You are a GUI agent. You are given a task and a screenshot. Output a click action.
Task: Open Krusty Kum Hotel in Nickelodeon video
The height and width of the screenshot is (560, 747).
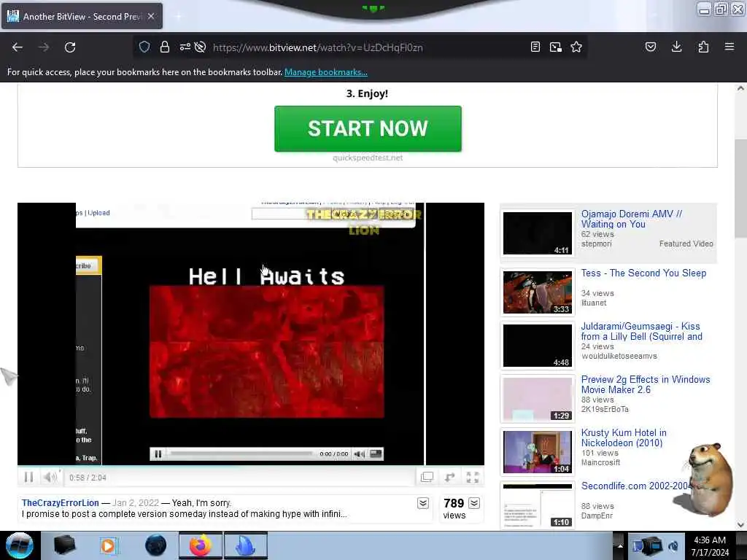coord(624,437)
